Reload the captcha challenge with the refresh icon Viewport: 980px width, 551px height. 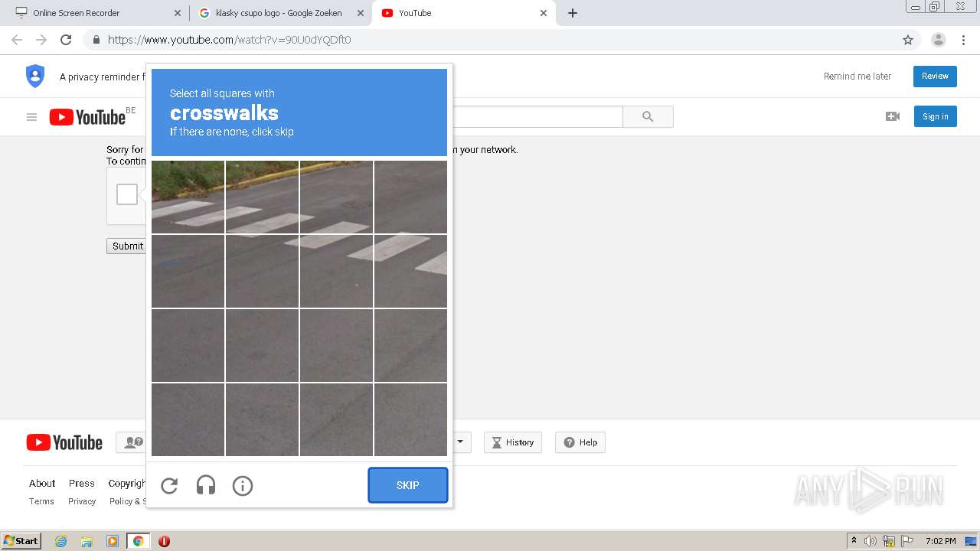pos(169,485)
